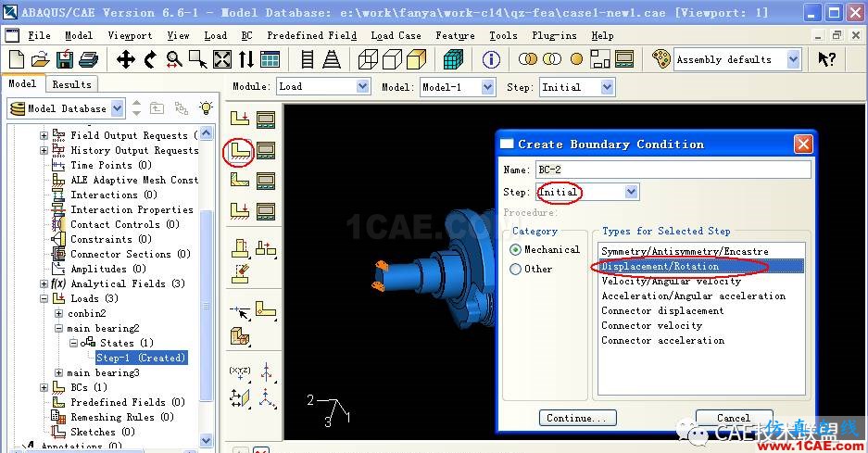This screenshot has width=868, height=453.
Task: Click the New model database icon
Action: 17,59
